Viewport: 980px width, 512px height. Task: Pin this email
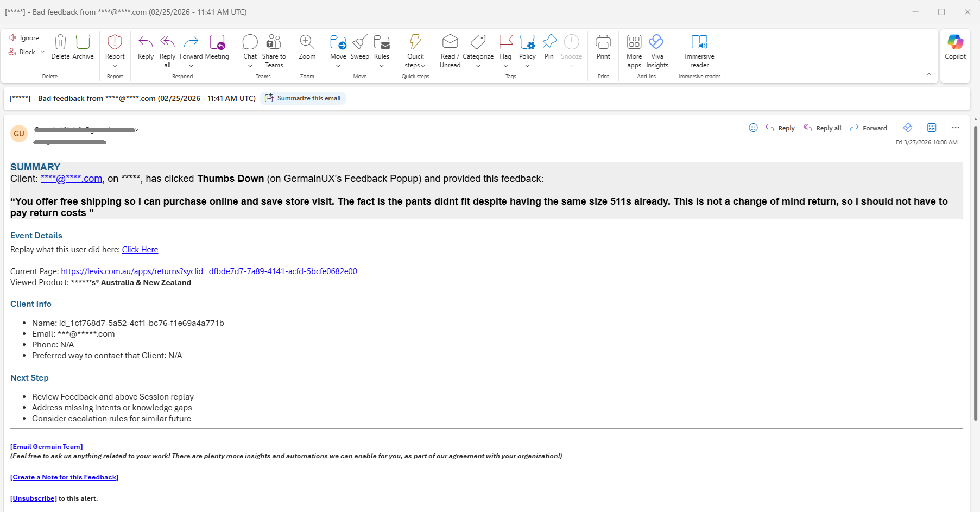549,47
